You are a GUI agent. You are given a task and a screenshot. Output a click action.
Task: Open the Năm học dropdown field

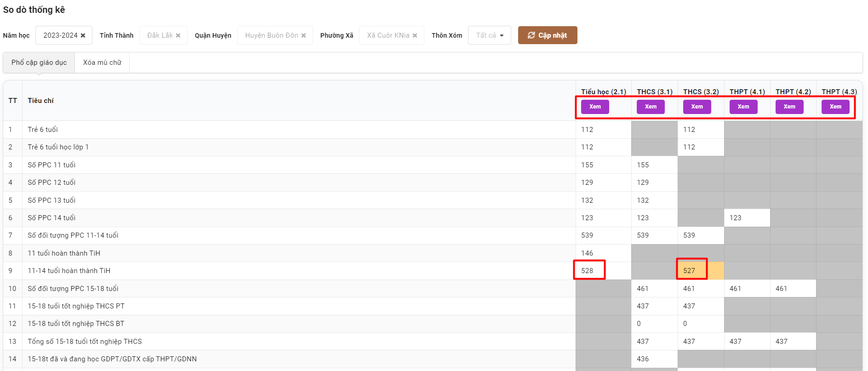(x=60, y=35)
